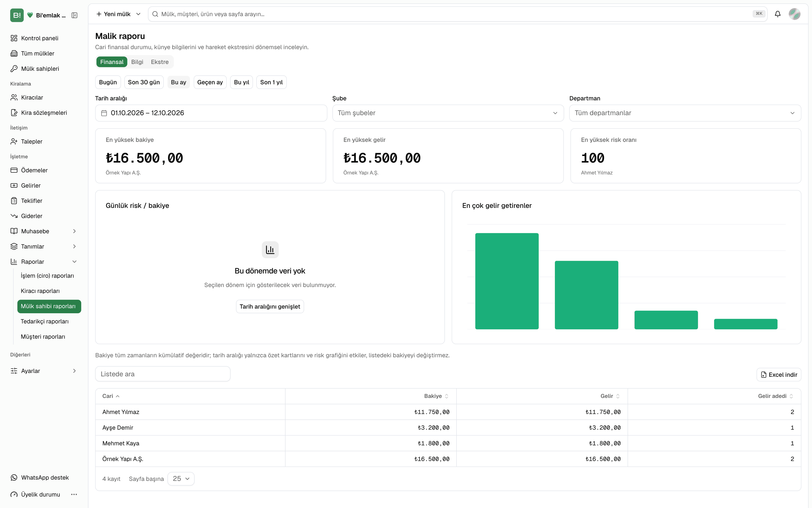Collapse the sidebar panel icon

pos(74,16)
